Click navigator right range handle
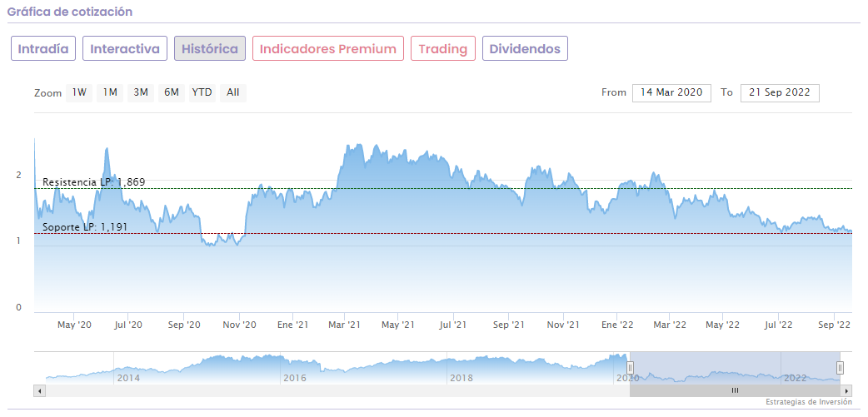 click(840, 367)
